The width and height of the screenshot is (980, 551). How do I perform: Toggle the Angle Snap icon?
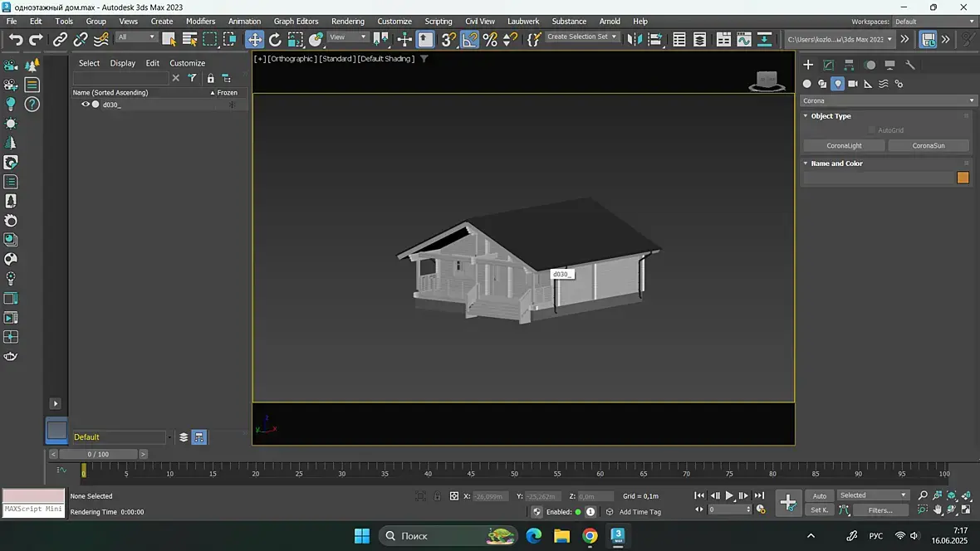pos(470,39)
